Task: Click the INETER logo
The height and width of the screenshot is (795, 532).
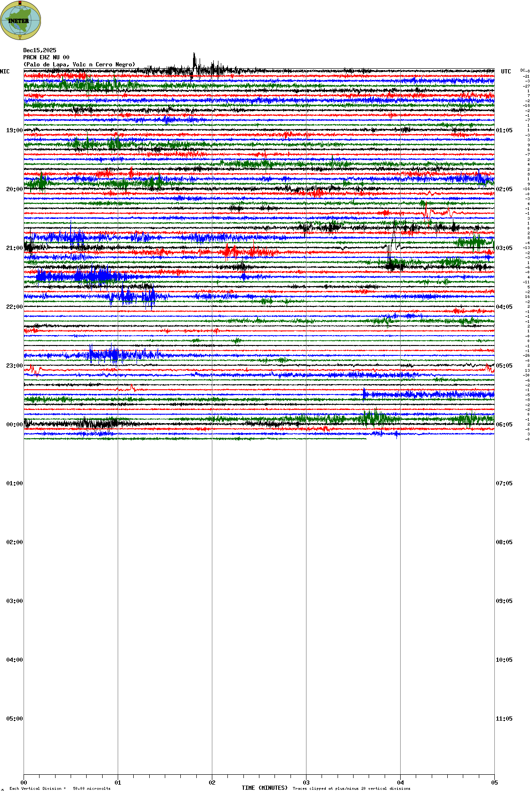Action: (21, 20)
